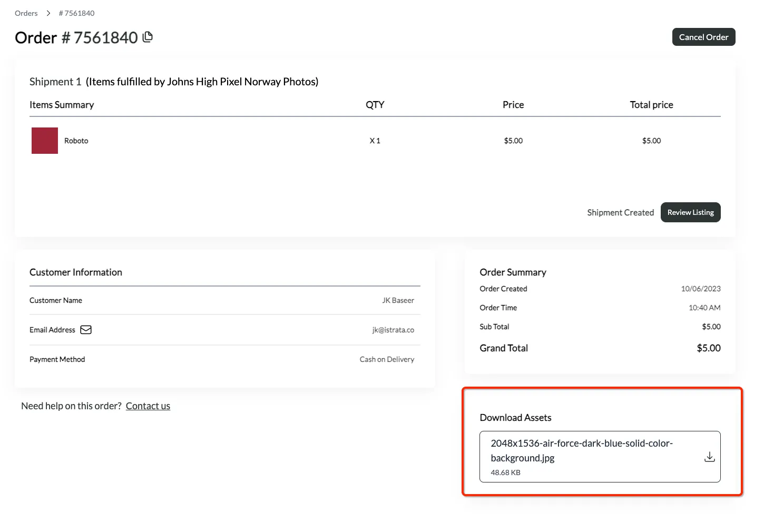The width and height of the screenshot is (764, 532).
Task: Click the Grand Total amount $5.00
Action: (708, 348)
